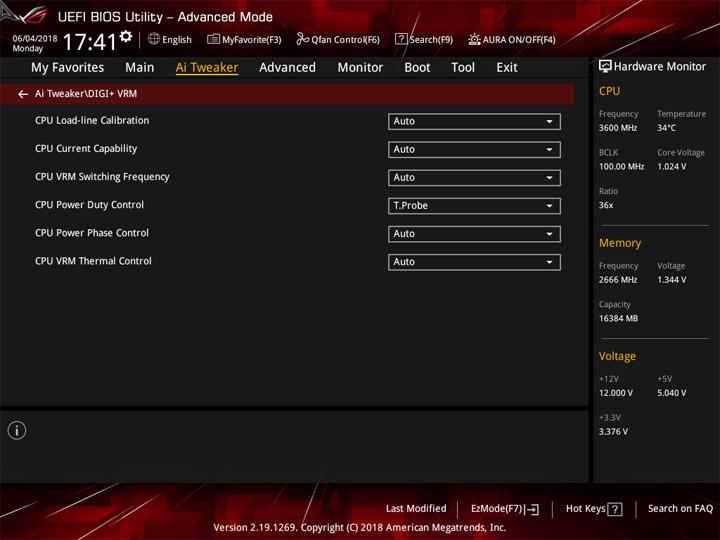Image resolution: width=720 pixels, height=540 pixels.
Task: Open MyFavorite(F3) list icon
Action: 213,39
